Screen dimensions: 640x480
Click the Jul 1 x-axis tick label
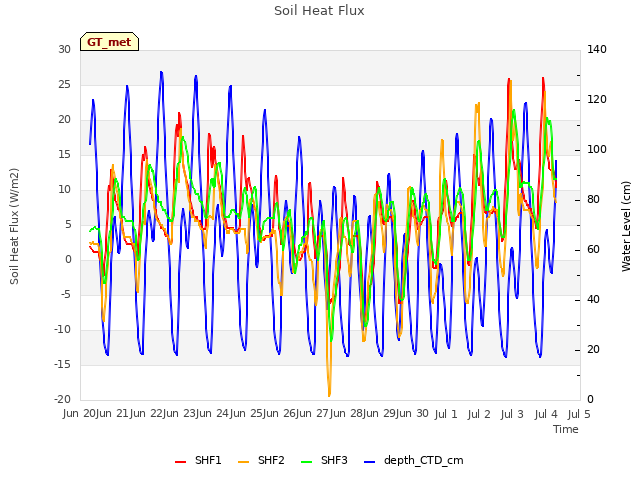[446, 414]
